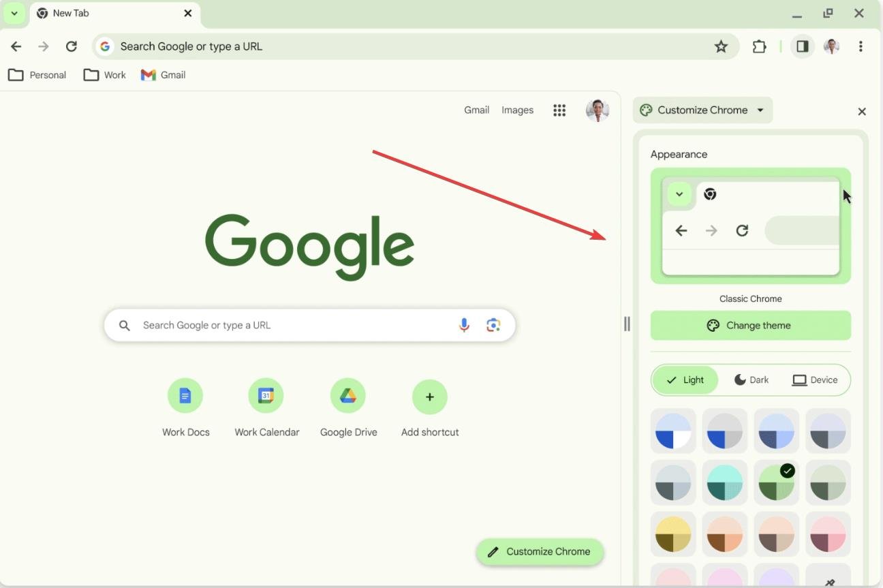The image size is (883, 588).
Task: Click the Change theme button
Action: [751, 326]
